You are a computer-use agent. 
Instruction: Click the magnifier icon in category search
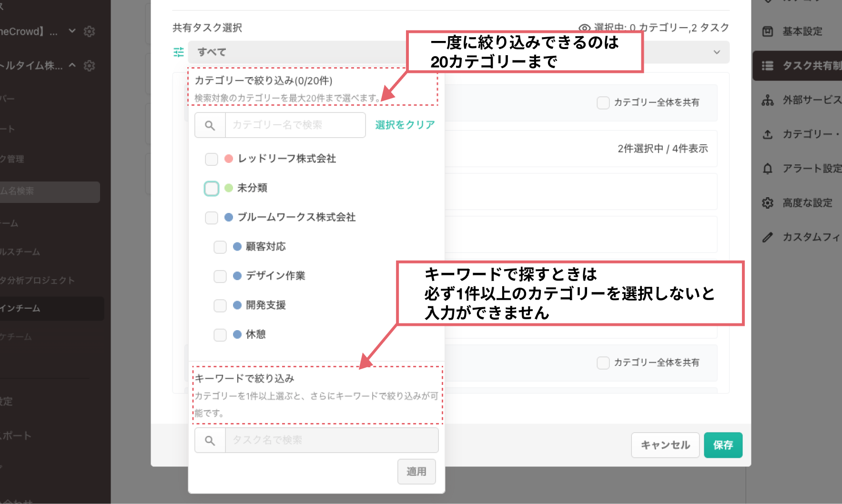(210, 125)
